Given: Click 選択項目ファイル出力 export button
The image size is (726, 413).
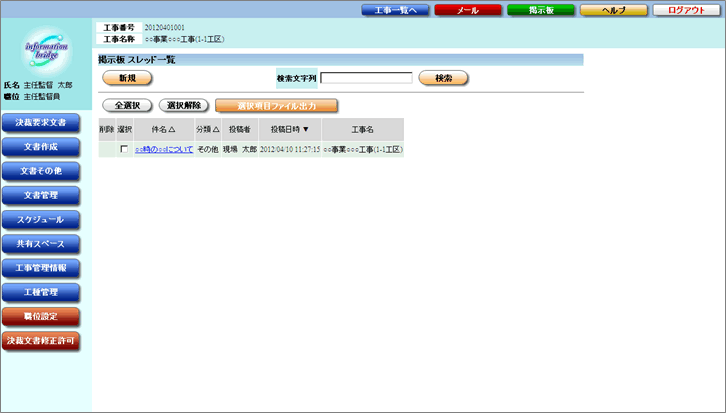Looking at the screenshot, I should pyautogui.click(x=275, y=105).
